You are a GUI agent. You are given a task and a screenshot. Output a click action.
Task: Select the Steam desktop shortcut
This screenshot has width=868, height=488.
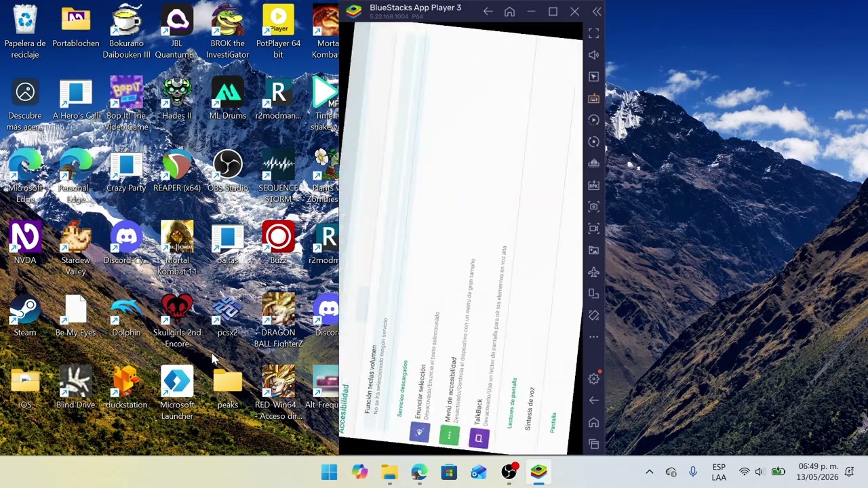pyautogui.click(x=25, y=316)
